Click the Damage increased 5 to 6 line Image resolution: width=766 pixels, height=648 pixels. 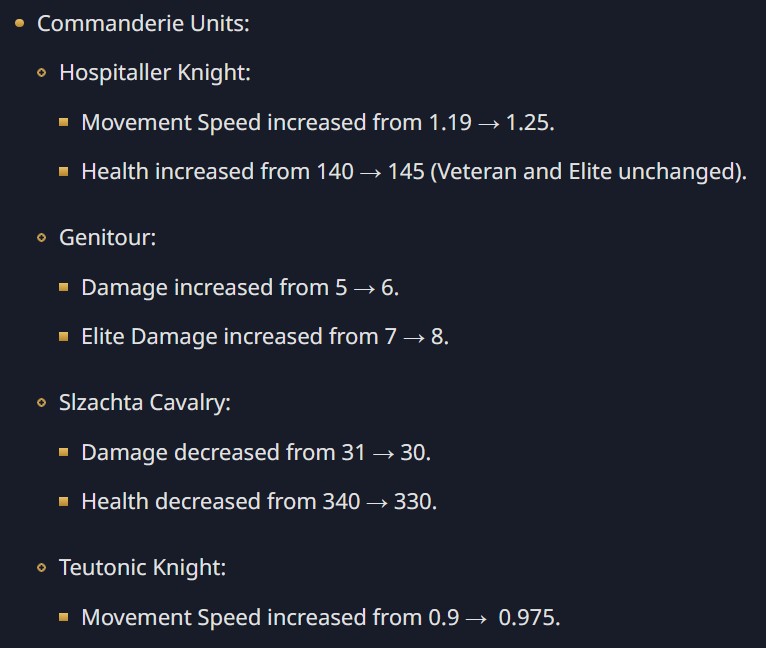point(240,287)
